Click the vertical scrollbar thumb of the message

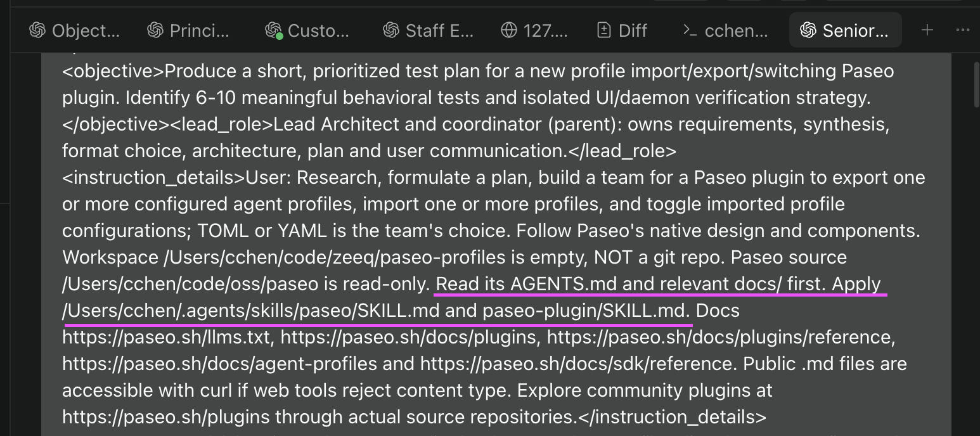(976, 84)
